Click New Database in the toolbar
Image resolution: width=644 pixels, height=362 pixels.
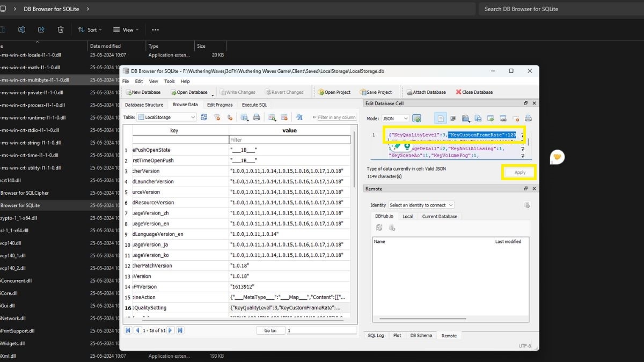tap(142, 92)
